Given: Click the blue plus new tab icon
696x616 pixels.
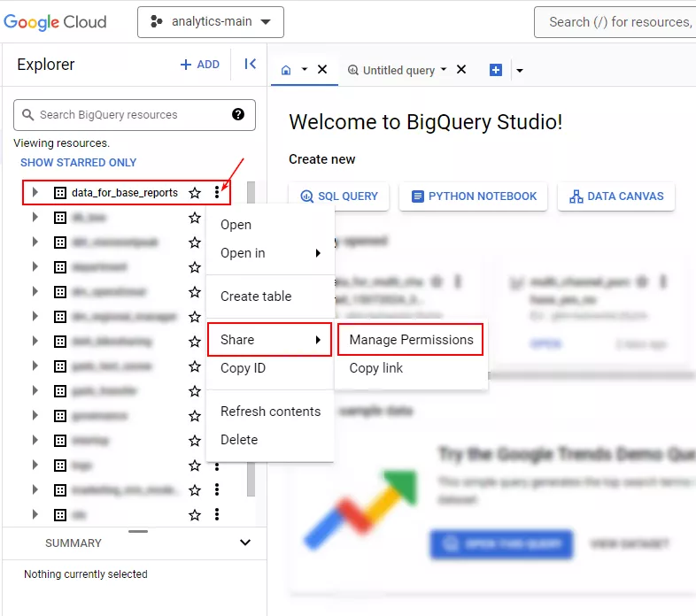Looking at the screenshot, I should (x=496, y=70).
